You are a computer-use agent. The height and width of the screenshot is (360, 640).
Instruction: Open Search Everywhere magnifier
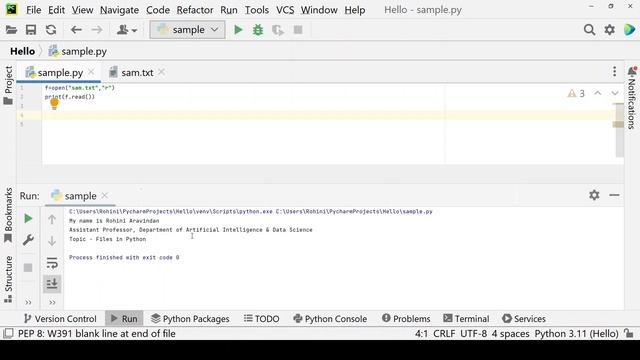[x=589, y=29]
